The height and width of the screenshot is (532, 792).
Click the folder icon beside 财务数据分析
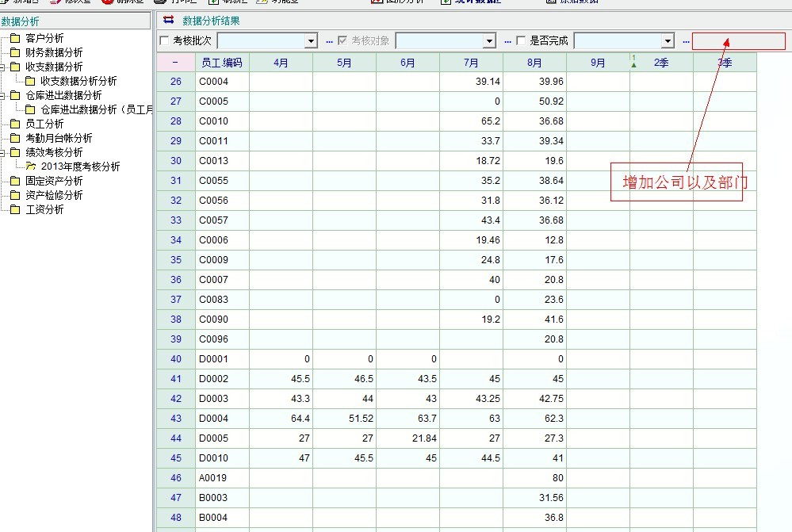click(x=15, y=52)
